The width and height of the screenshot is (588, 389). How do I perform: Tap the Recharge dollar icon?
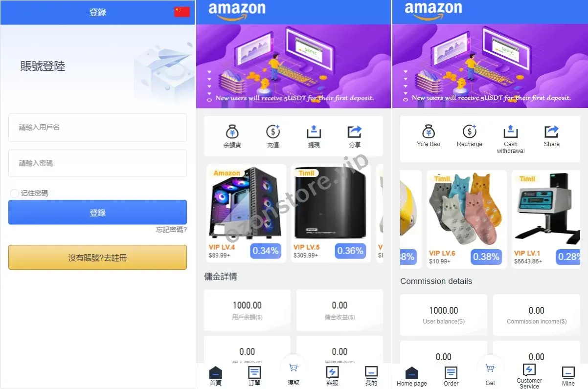(470, 131)
